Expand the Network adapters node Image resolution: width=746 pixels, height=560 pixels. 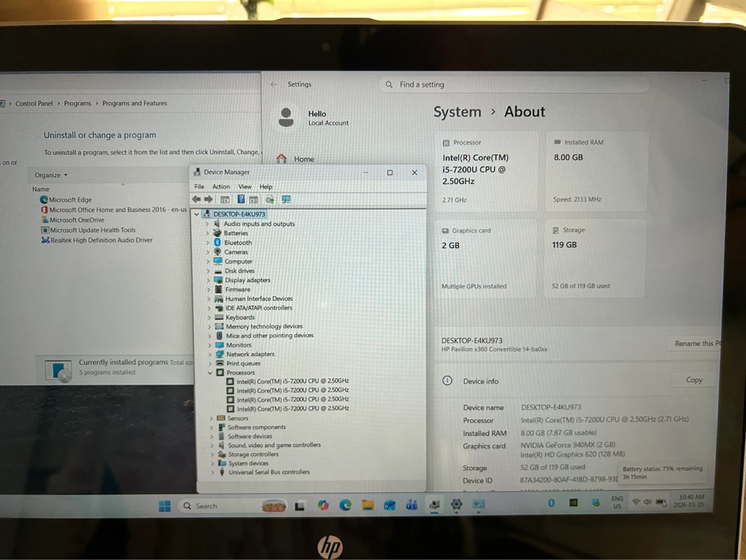coord(210,354)
